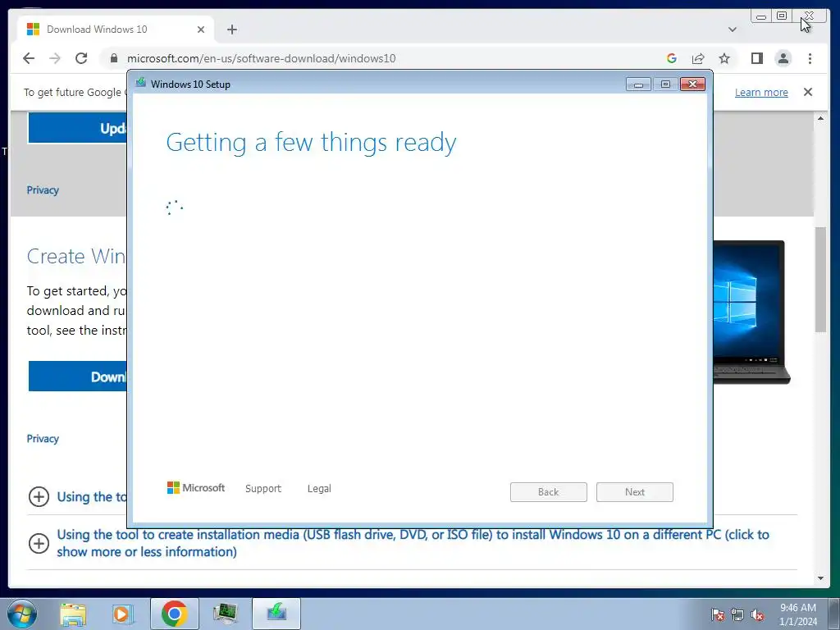This screenshot has height=630, width=840.
Task: Expand the create installation media plus icon
Action: click(x=39, y=543)
